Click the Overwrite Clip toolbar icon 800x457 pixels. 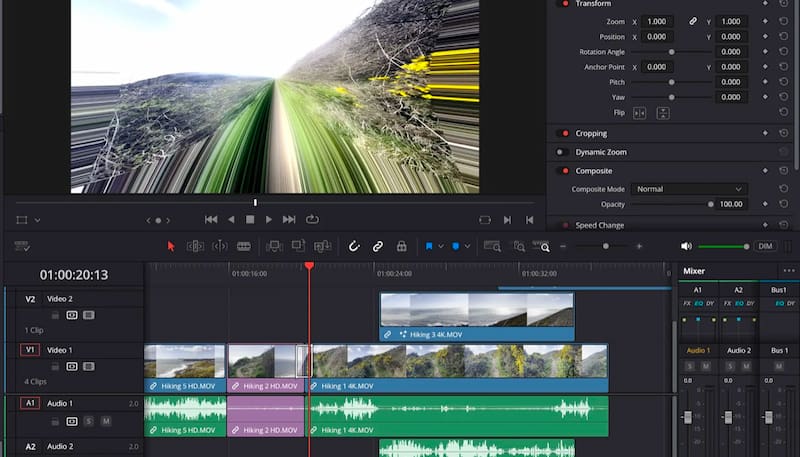tap(298, 246)
